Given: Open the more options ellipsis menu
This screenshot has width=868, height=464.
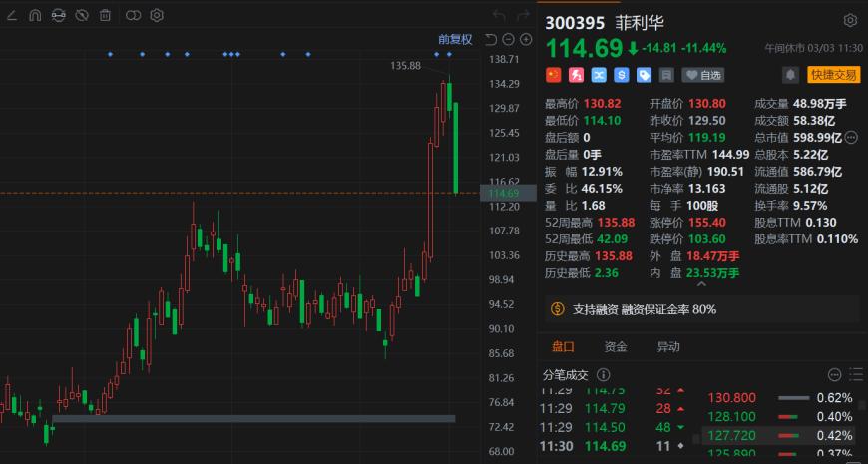Looking at the screenshot, I should [x=834, y=375].
